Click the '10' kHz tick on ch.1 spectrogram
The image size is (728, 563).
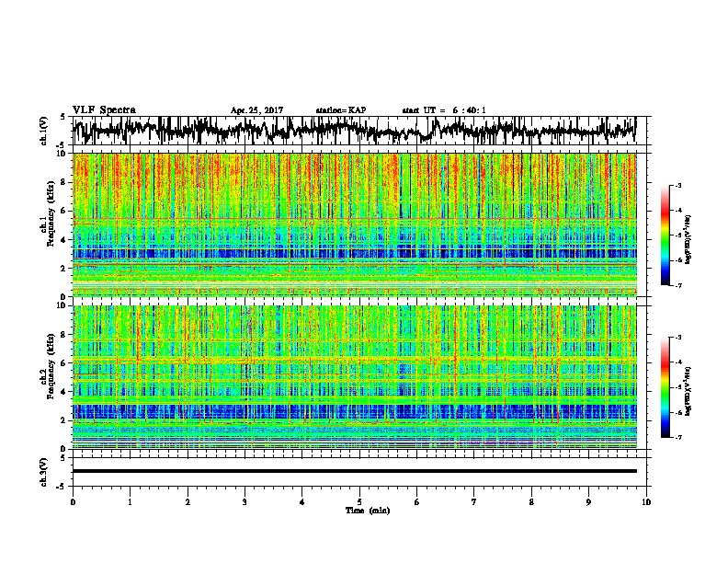62,154
